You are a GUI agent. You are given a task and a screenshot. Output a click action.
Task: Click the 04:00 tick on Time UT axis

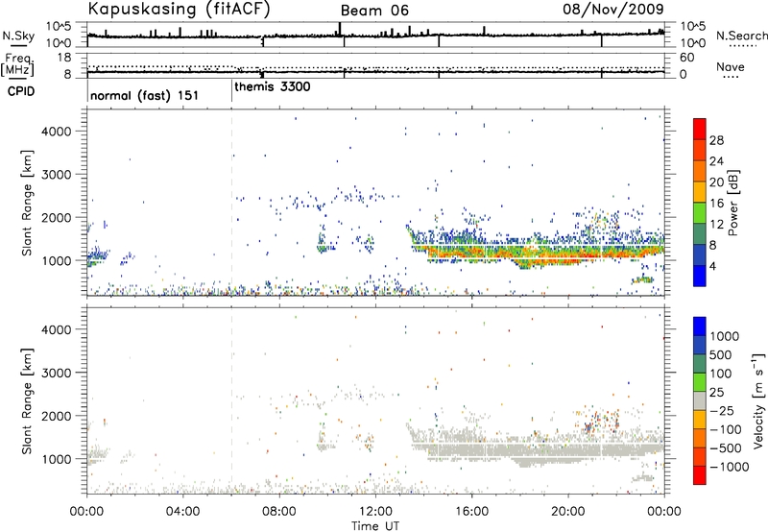tap(182, 512)
